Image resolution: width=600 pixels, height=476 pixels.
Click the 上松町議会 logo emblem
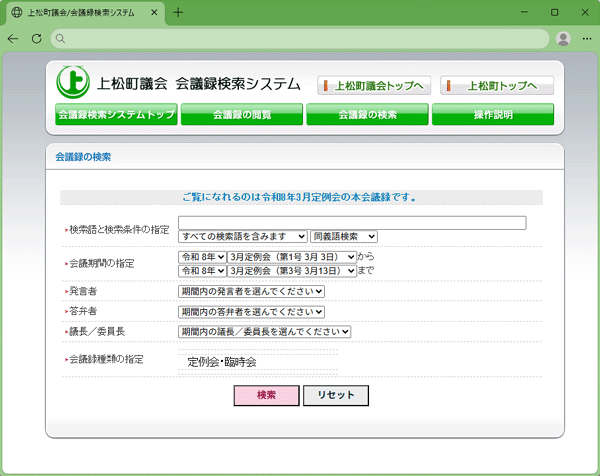click(73, 82)
